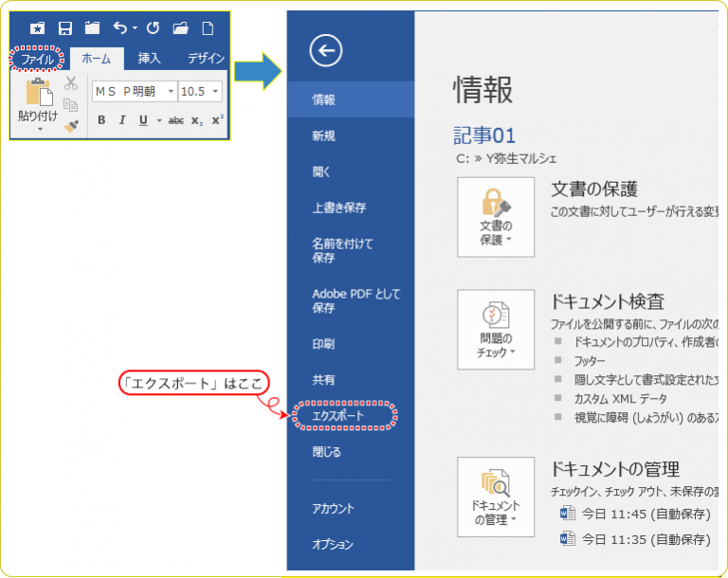Click the tabbed folder quick access icon
The image size is (728, 578).
click(x=92, y=28)
